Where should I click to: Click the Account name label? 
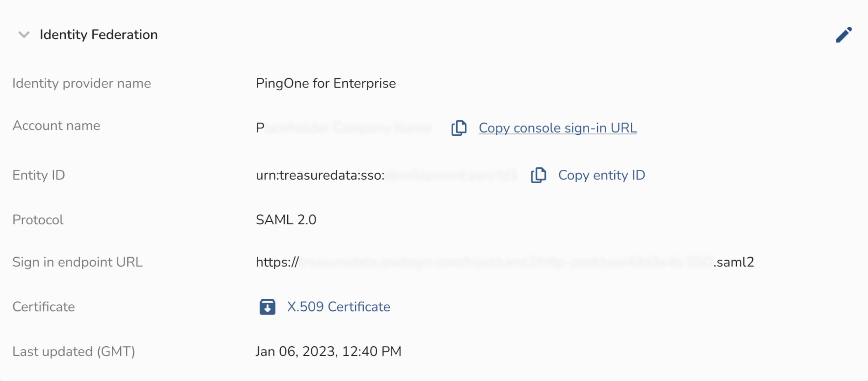(x=56, y=125)
